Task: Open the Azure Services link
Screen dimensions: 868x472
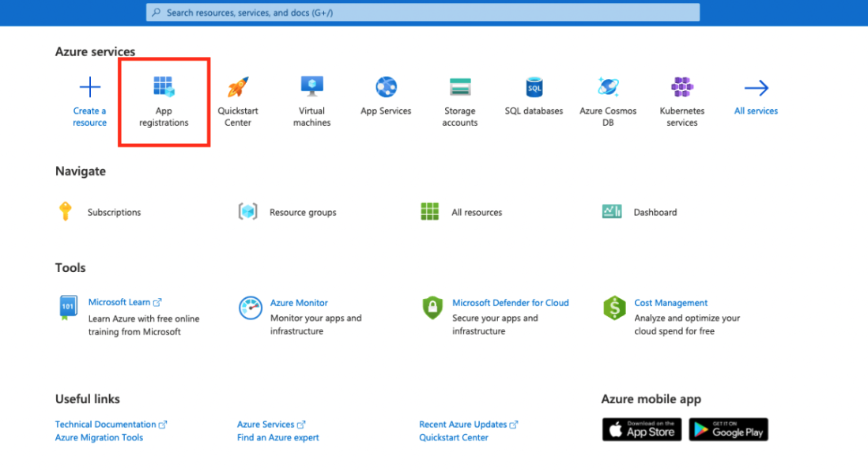Action: pyautogui.click(x=271, y=425)
